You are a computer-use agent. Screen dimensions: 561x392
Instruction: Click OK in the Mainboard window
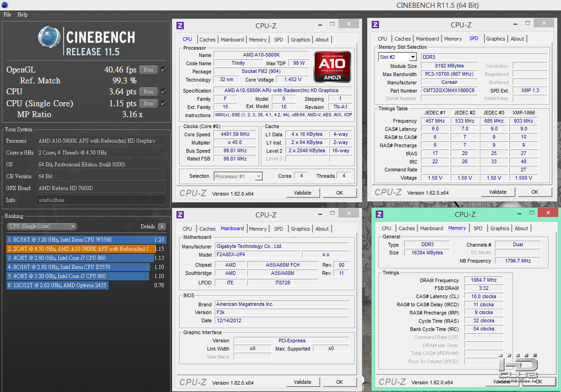pyautogui.click(x=339, y=382)
